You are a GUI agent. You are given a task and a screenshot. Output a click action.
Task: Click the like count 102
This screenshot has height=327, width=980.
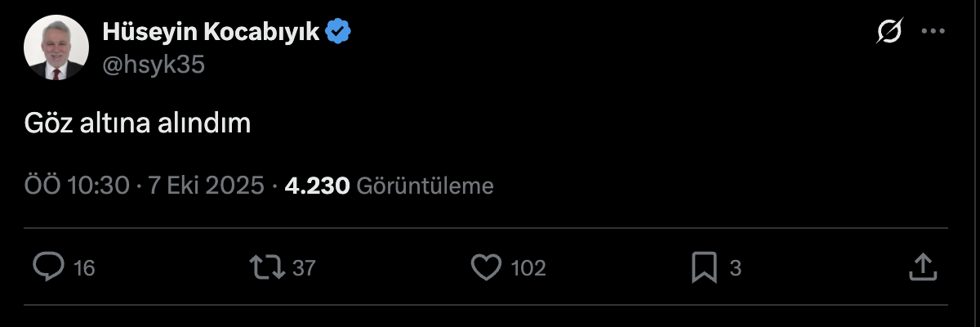coord(528,268)
